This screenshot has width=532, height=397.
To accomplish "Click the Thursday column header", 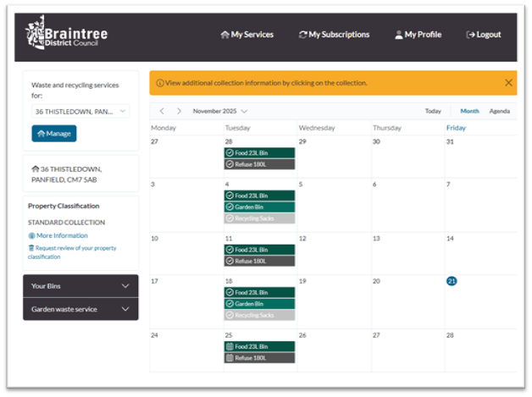I will [x=387, y=128].
